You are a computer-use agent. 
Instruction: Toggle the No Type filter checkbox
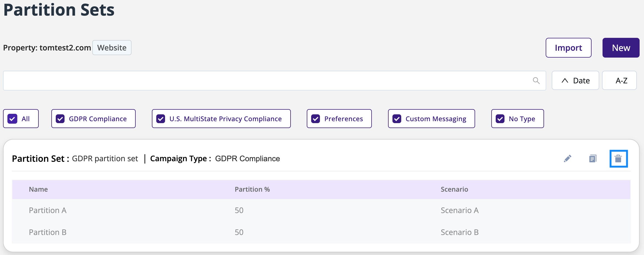coord(500,119)
